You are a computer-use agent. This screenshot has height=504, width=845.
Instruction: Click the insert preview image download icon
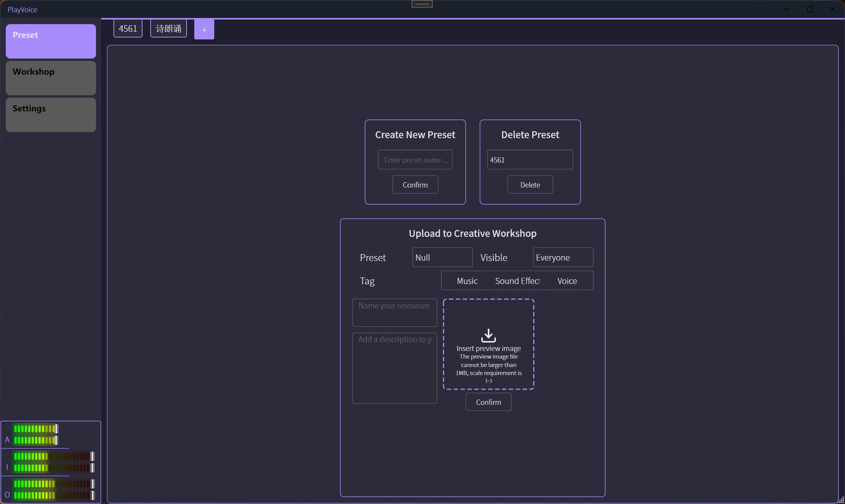489,336
